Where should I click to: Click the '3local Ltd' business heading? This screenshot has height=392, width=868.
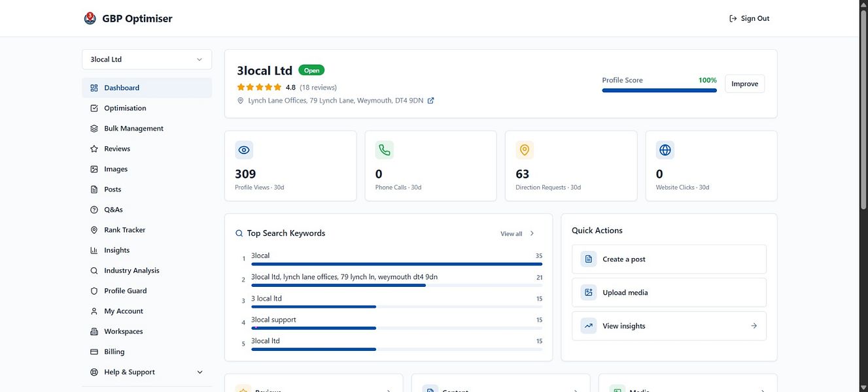click(264, 71)
